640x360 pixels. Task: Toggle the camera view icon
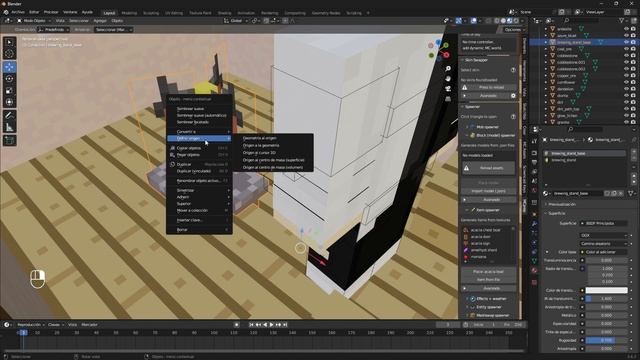[448, 89]
